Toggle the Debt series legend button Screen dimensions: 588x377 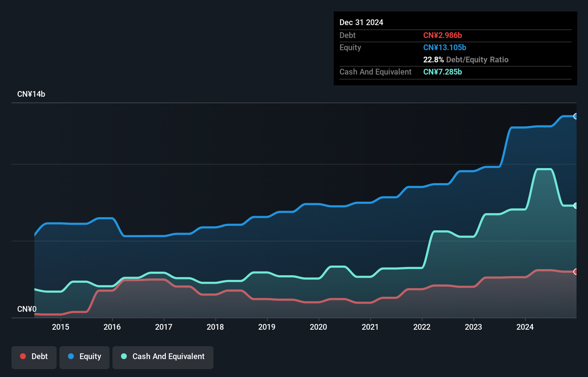(34, 357)
